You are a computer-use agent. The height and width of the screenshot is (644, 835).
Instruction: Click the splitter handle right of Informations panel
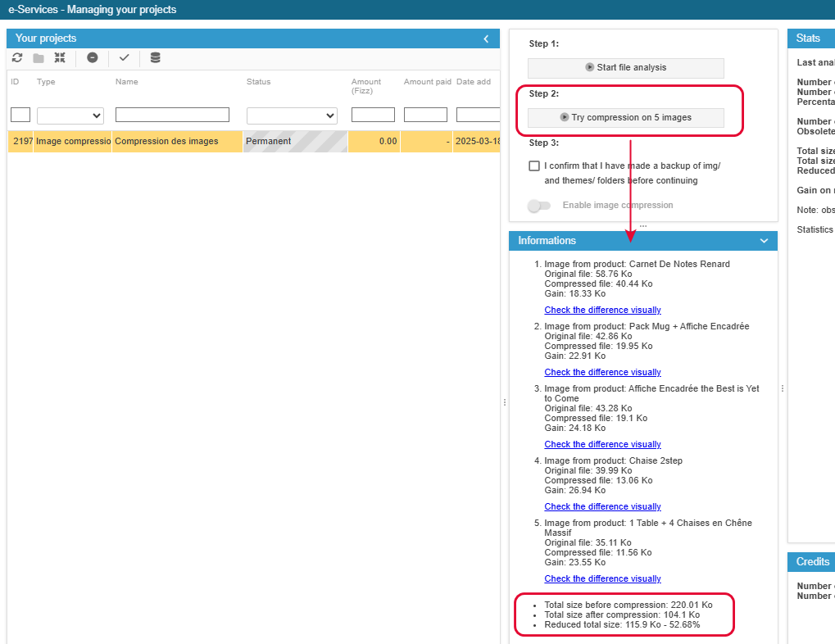click(783, 389)
